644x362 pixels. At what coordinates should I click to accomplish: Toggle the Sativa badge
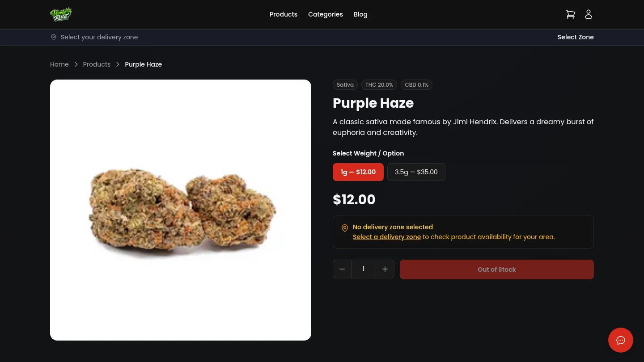coord(345,84)
